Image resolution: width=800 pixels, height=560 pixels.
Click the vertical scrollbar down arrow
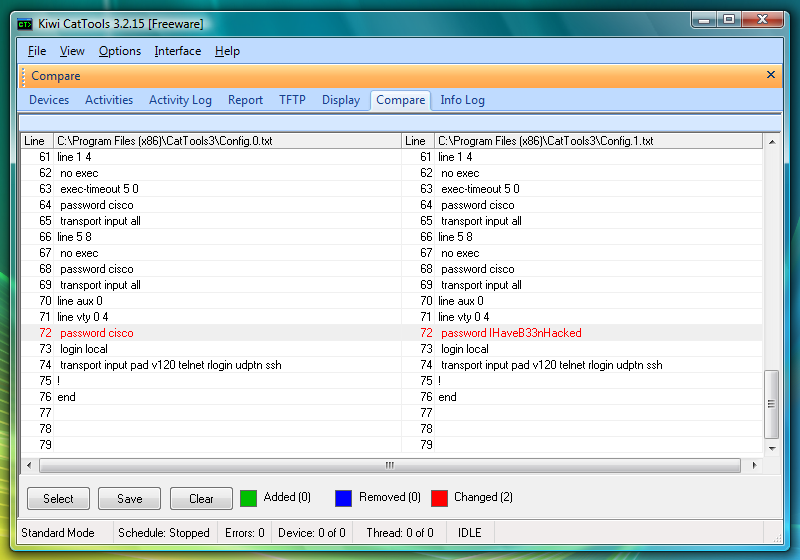point(771,450)
